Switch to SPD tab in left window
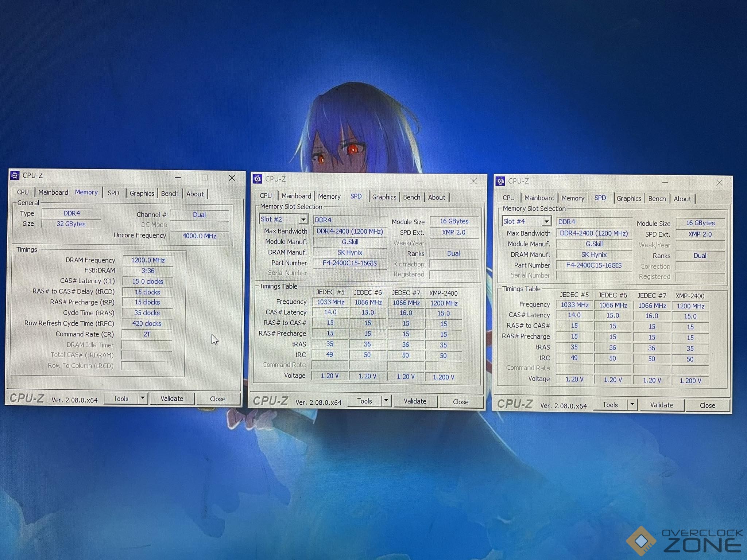Viewport: 747px width, 560px height. (x=113, y=193)
